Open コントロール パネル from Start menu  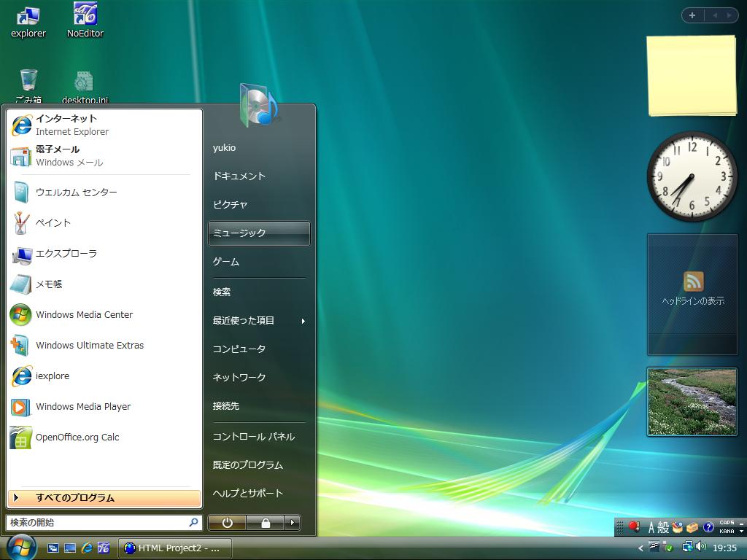(253, 437)
